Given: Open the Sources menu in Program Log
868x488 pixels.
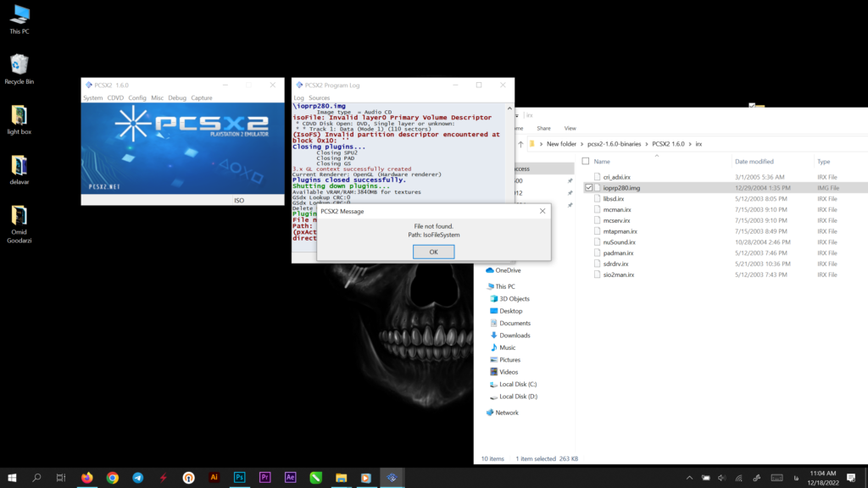Looking at the screenshot, I should coord(320,98).
